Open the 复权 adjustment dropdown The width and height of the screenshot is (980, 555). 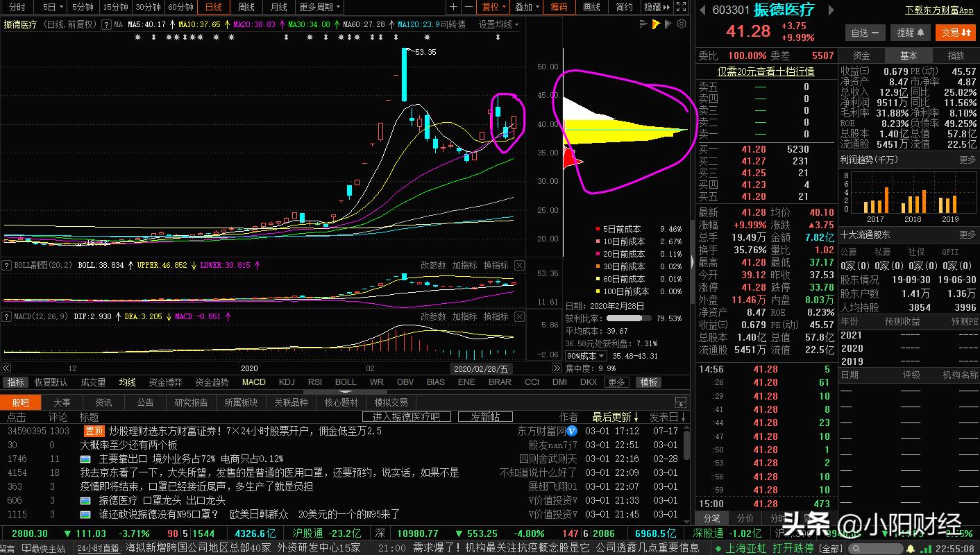click(x=493, y=7)
